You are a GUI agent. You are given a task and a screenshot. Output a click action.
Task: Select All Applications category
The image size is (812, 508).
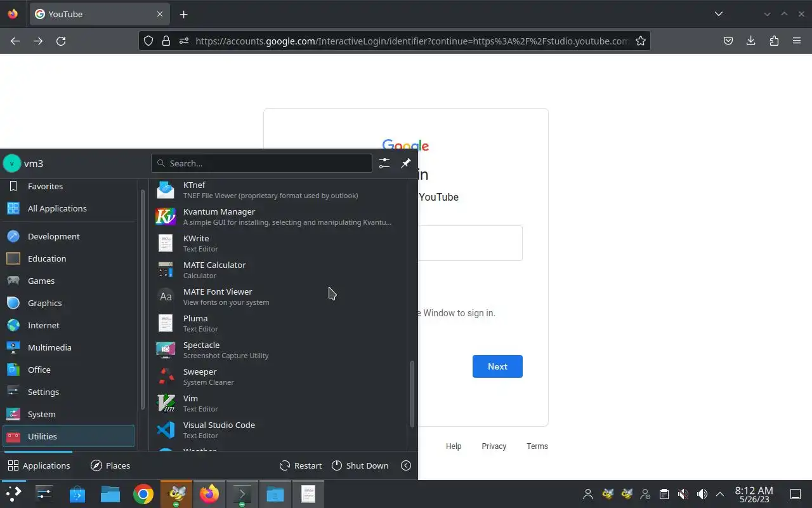point(69,208)
